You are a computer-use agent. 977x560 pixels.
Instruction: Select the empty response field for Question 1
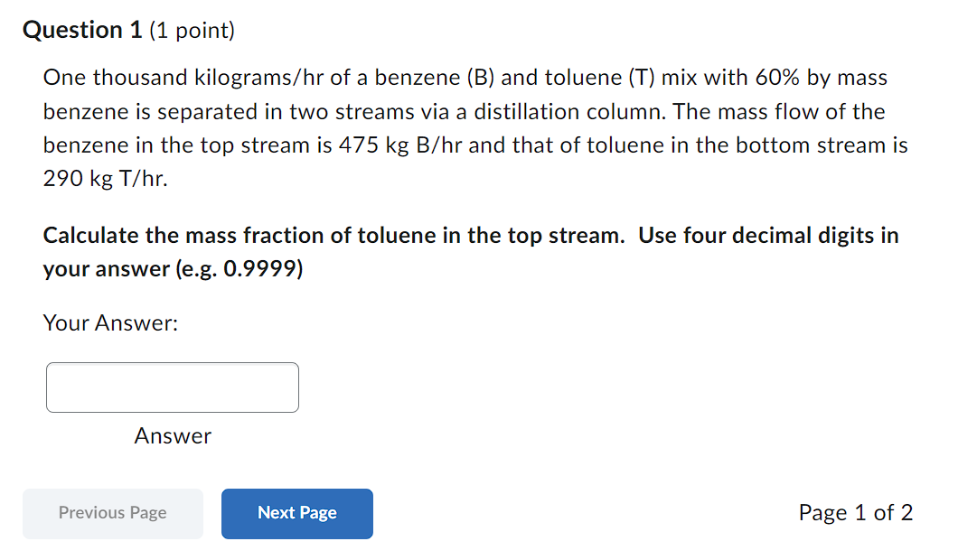(x=172, y=387)
